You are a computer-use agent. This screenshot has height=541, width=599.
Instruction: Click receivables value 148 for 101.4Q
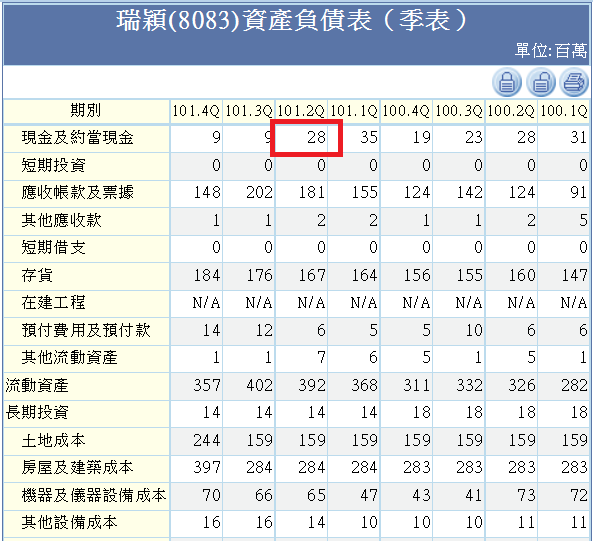[x=207, y=192]
